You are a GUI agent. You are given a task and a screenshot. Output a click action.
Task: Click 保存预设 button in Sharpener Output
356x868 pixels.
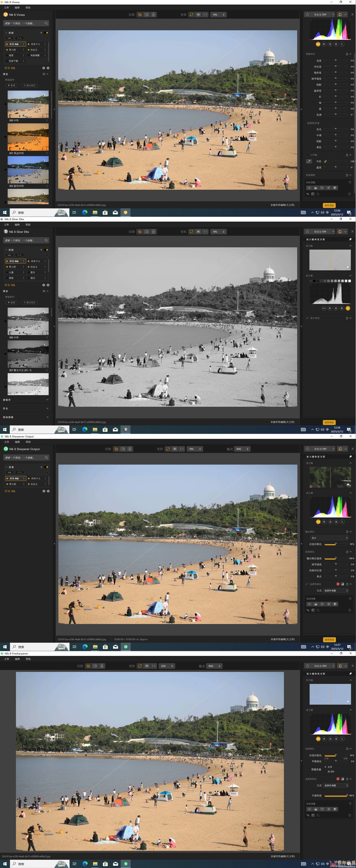point(329,640)
